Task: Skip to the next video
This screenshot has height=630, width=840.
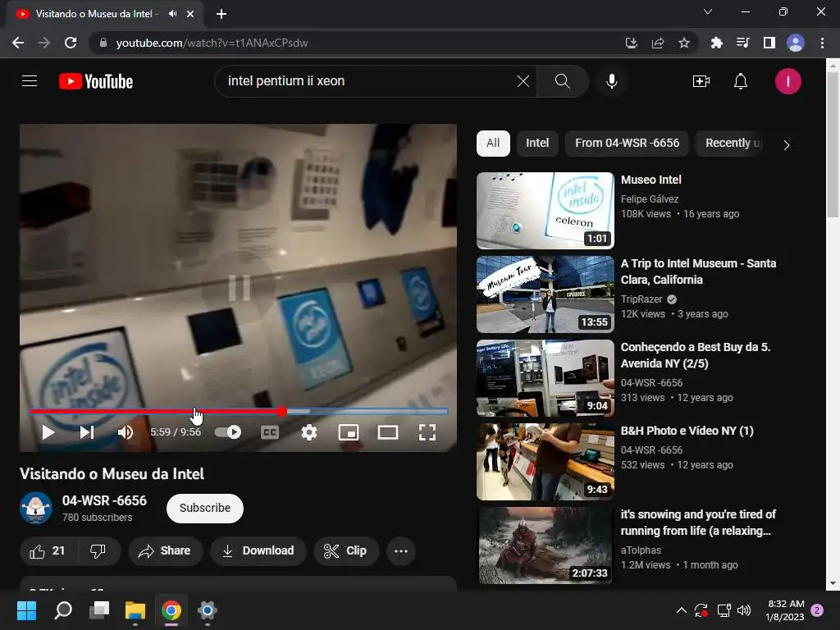Action: [x=87, y=432]
